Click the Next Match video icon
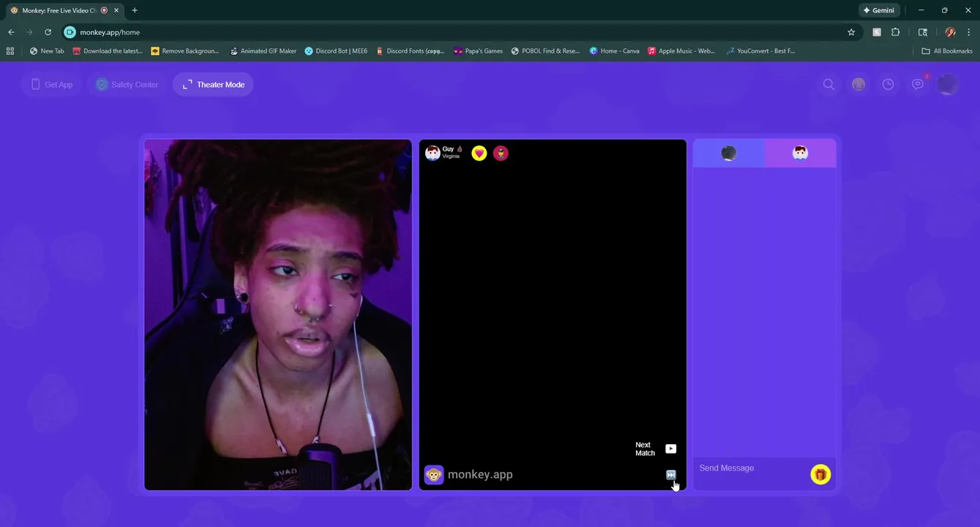Screen dimensions: 980x527 [671, 449]
